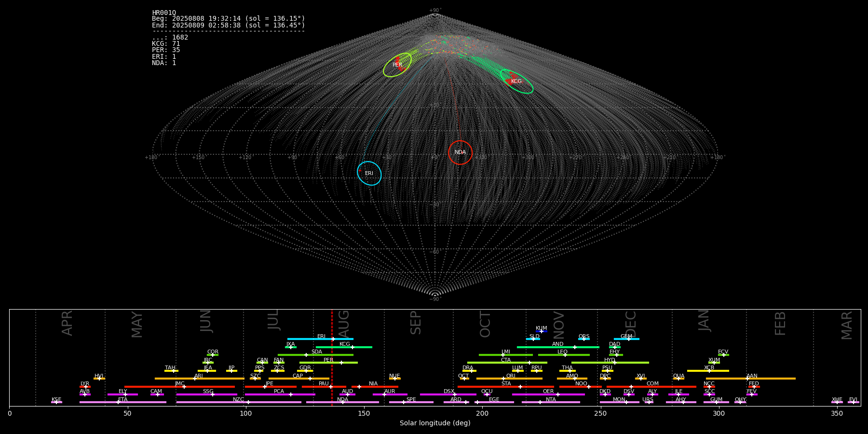Click the 300 tick on solar longitude axis

point(719,413)
